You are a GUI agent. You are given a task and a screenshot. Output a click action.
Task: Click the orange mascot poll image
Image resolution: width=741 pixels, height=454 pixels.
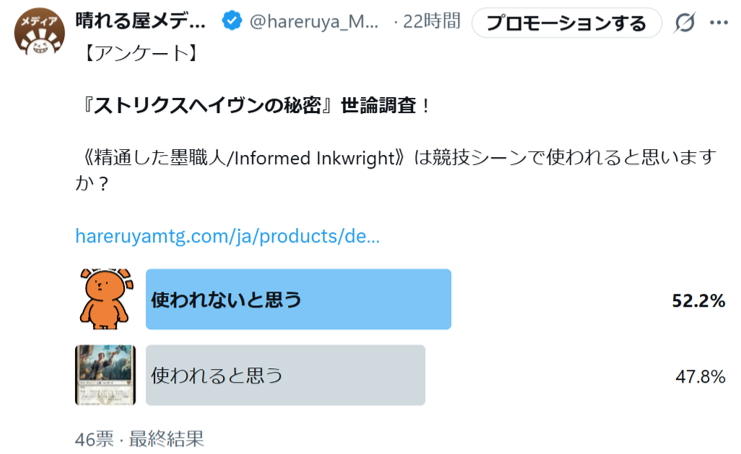(104, 298)
